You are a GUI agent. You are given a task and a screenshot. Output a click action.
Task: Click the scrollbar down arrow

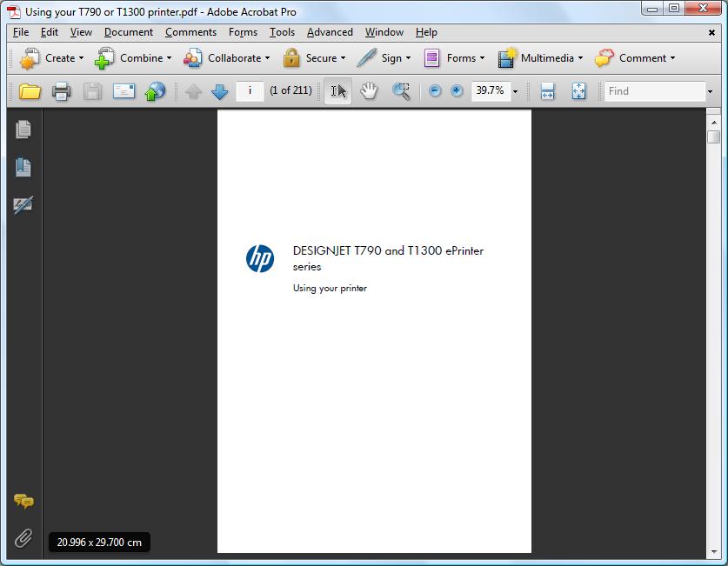[713, 551]
